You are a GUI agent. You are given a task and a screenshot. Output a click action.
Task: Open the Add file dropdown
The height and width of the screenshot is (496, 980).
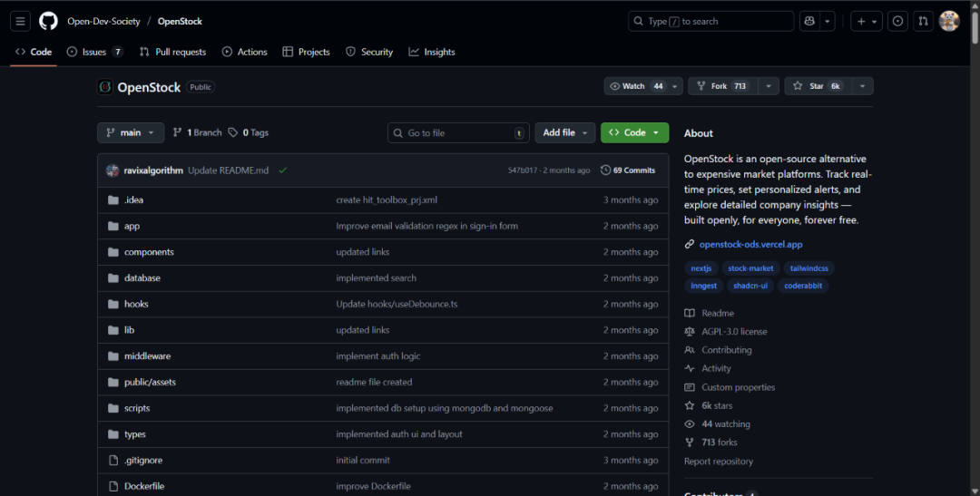(x=565, y=132)
